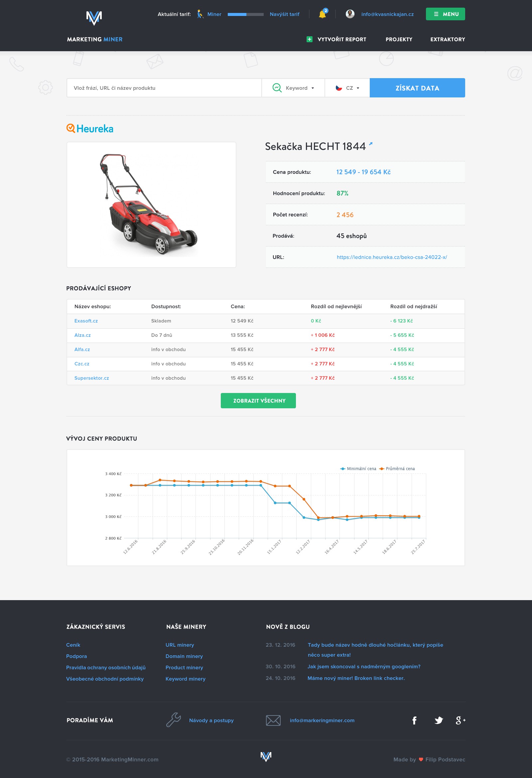
Task: Open the Supersektor.cz shop link
Action: pyautogui.click(x=91, y=378)
